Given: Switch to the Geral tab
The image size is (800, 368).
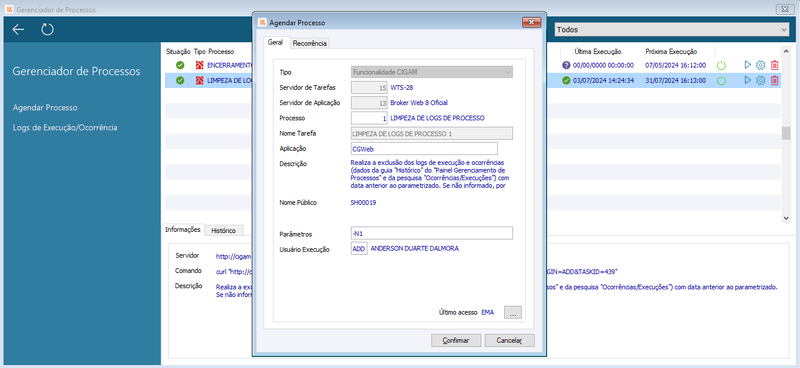Looking at the screenshot, I should pos(276,43).
